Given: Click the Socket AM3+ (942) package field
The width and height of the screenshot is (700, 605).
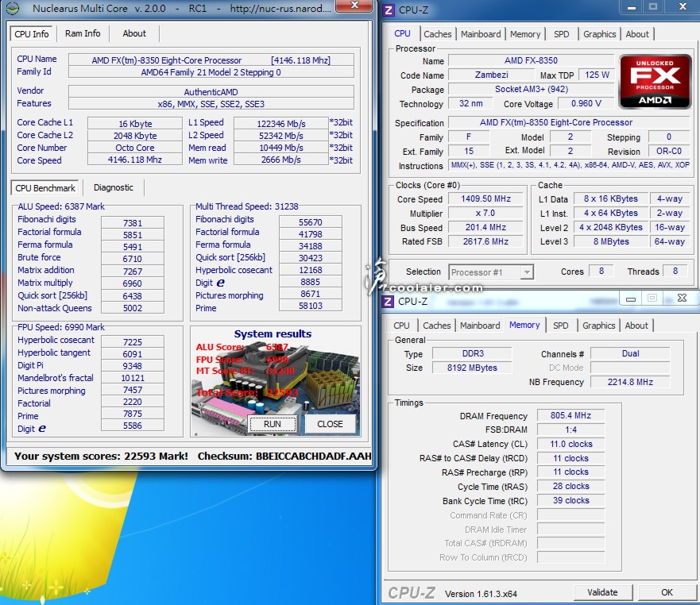Looking at the screenshot, I should 532,89.
